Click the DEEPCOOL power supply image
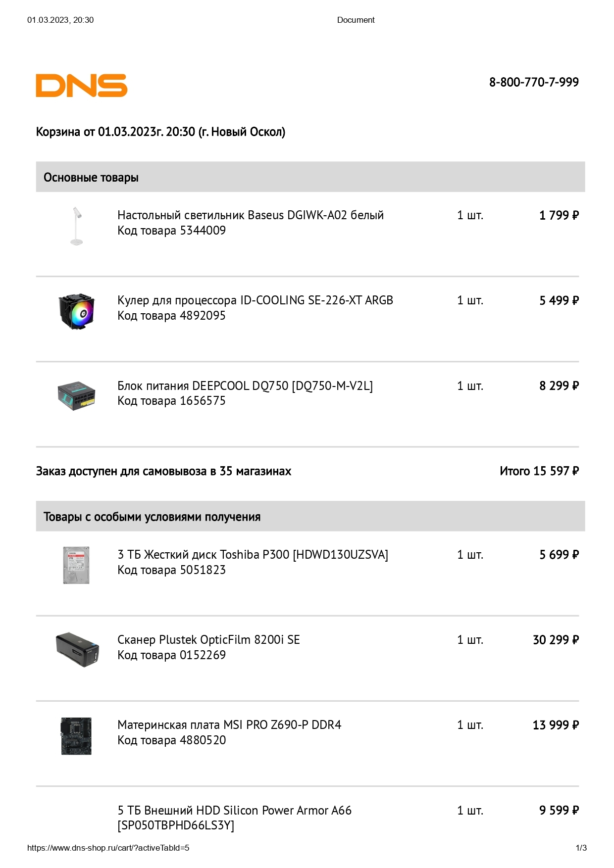614x868 pixels. click(76, 396)
